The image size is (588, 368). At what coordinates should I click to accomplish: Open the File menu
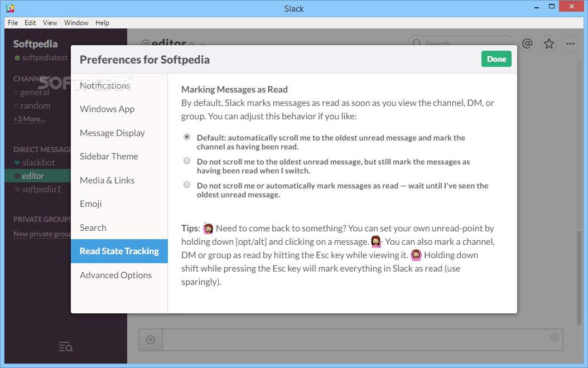pyautogui.click(x=13, y=23)
